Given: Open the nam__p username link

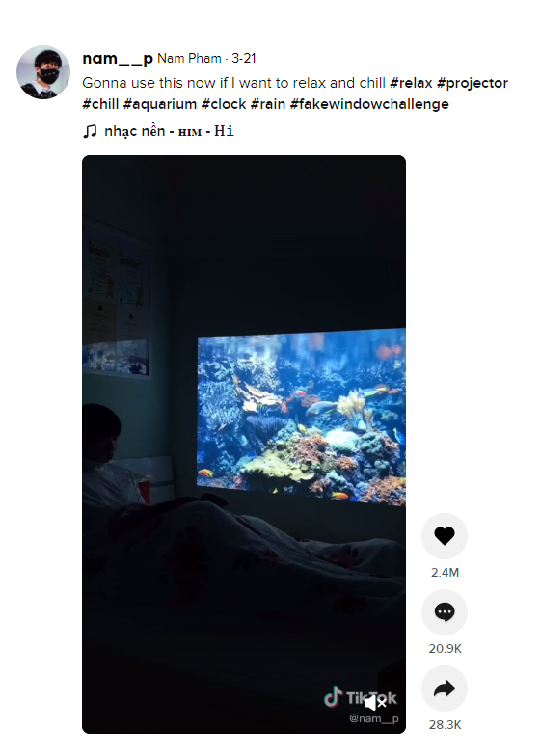Looking at the screenshot, I should pyautogui.click(x=118, y=58).
